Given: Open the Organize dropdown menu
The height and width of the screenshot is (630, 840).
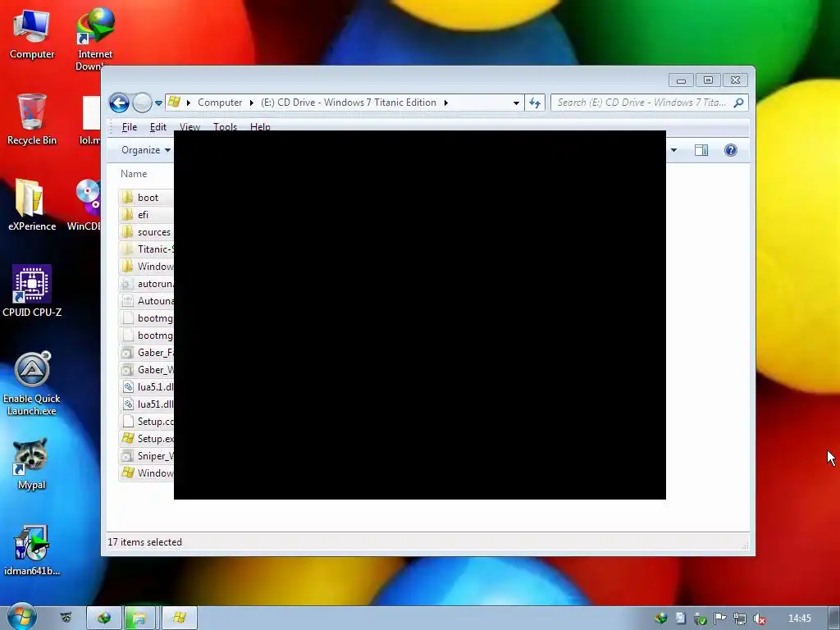Looking at the screenshot, I should pyautogui.click(x=146, y=150).
